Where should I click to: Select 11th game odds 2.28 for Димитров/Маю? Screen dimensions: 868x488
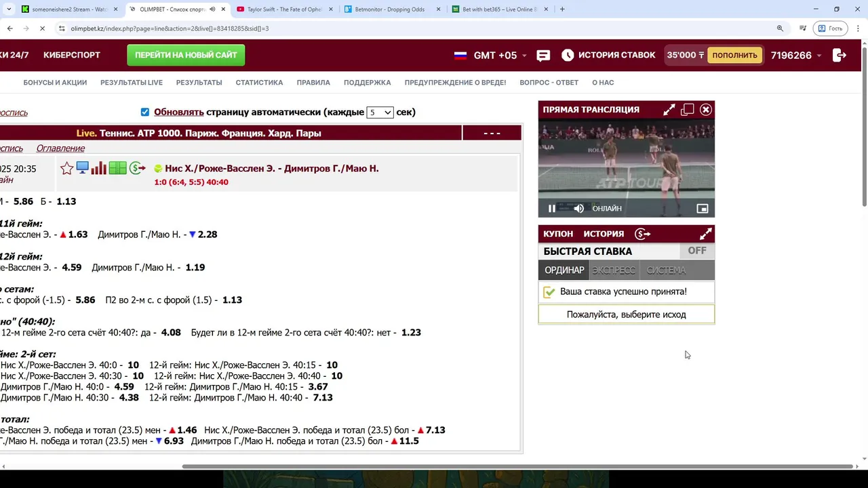208,235
